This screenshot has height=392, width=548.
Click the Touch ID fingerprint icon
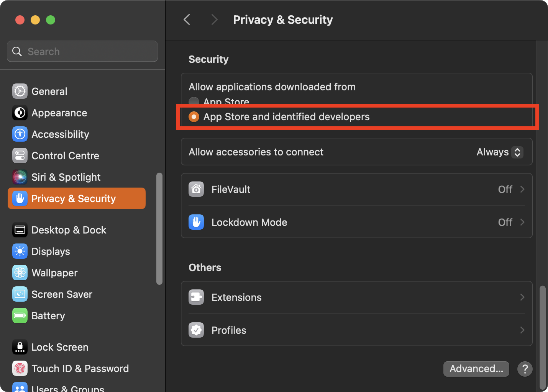[20, 368]
